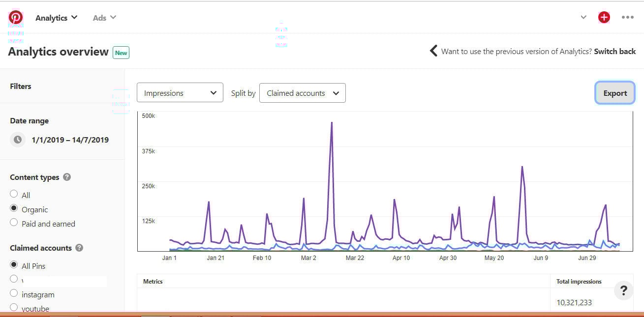Open the Analytics menu

click(56, 18)
